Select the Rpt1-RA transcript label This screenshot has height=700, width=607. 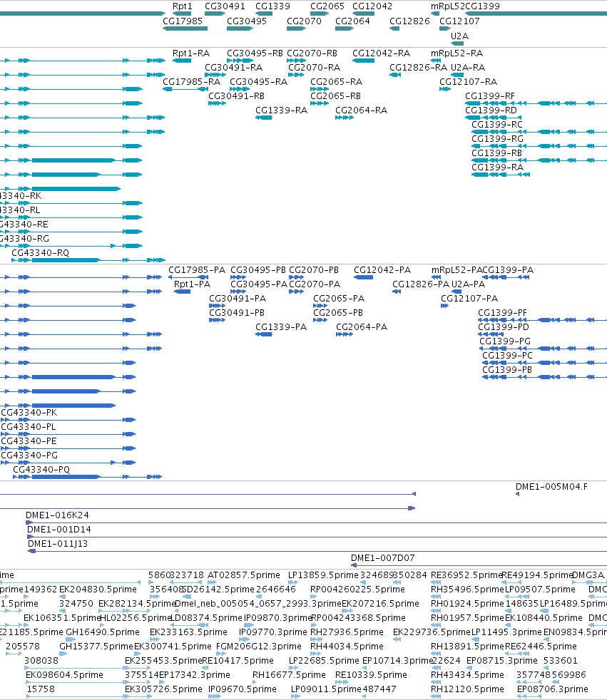(x=191, y=53)
